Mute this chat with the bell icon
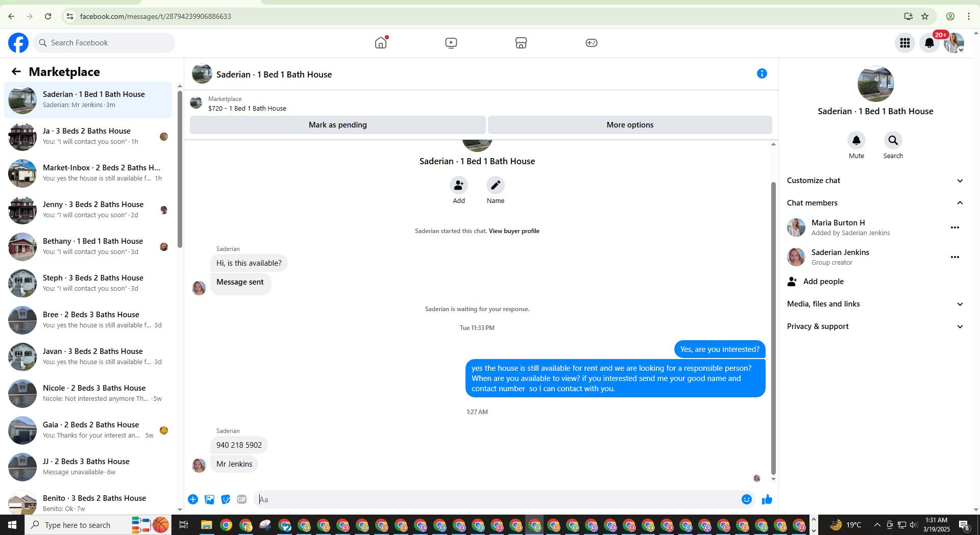 click(856, 140)
